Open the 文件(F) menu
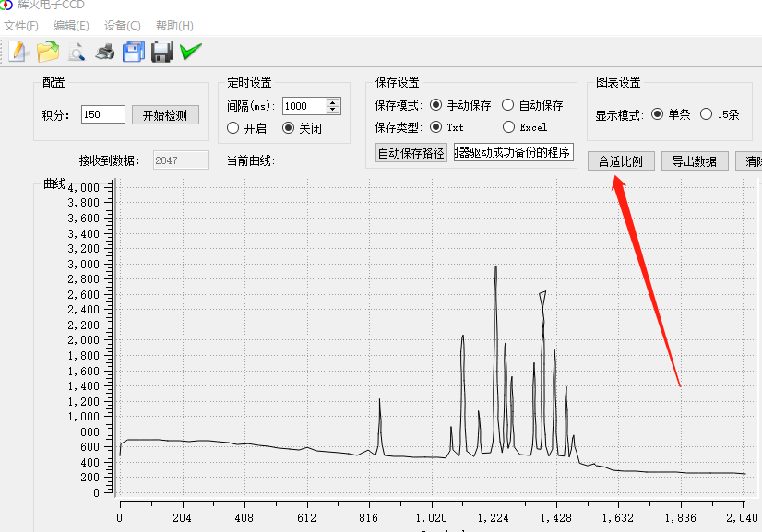 [x=21, y=25]
